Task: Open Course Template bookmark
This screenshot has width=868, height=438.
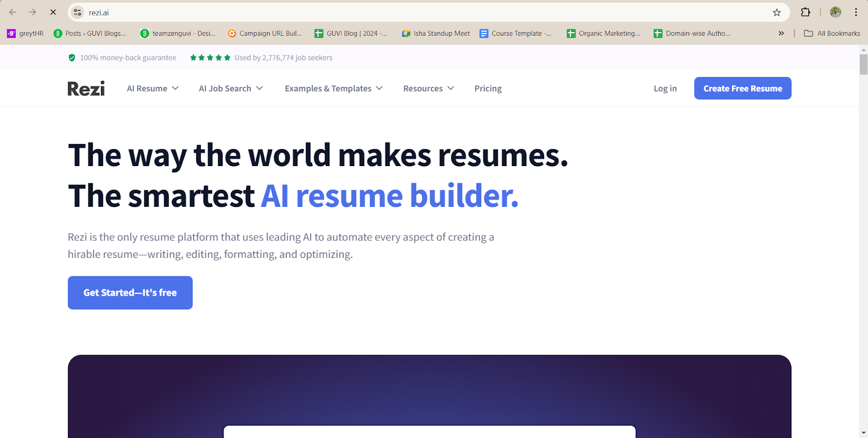Action: pos(516,33)
